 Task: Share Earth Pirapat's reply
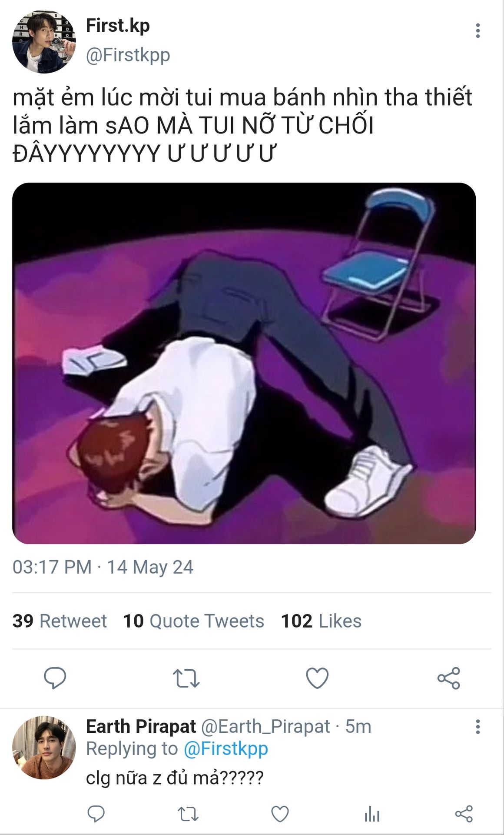tap(464, 814)
